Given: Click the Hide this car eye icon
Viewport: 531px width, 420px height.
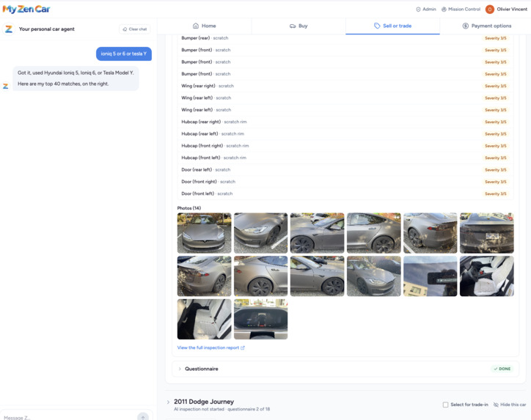Looking at the screenshot, I should click(496, 405).
